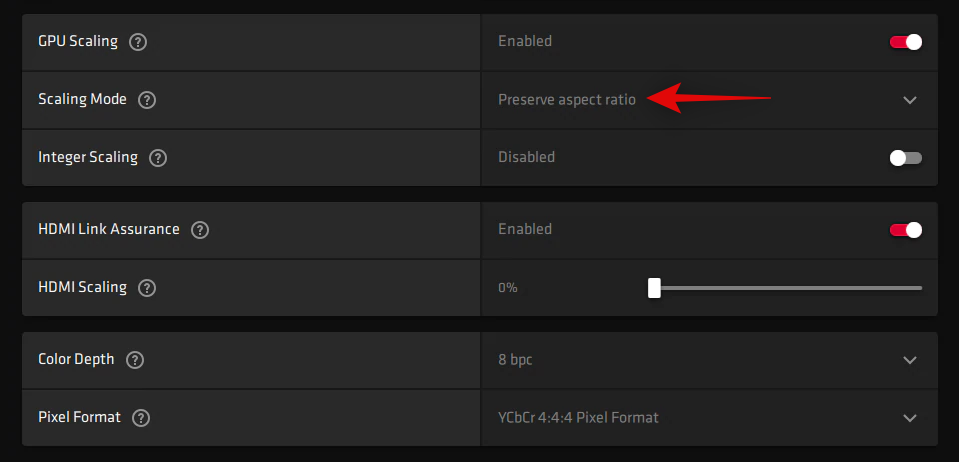Click the Preserve aspect ratio value
This screenshot has width=959, height=462.
point(566,100)
